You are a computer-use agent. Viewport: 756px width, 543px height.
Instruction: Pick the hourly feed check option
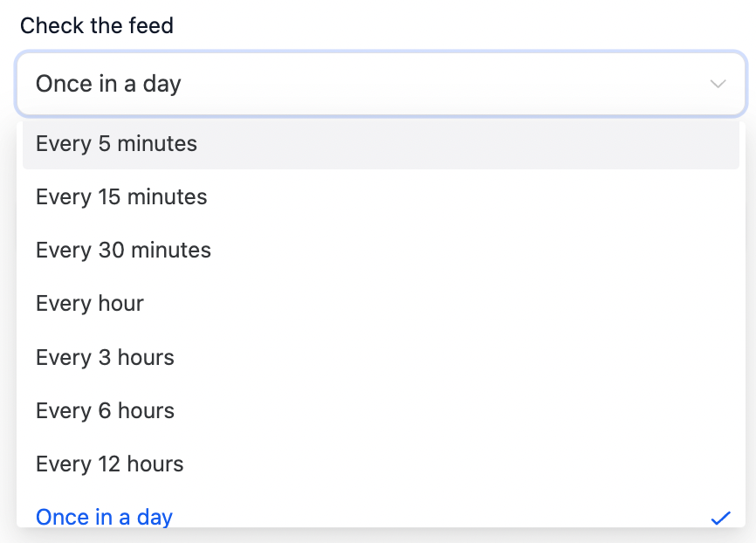pyautogui.click(x=90, y=303)
